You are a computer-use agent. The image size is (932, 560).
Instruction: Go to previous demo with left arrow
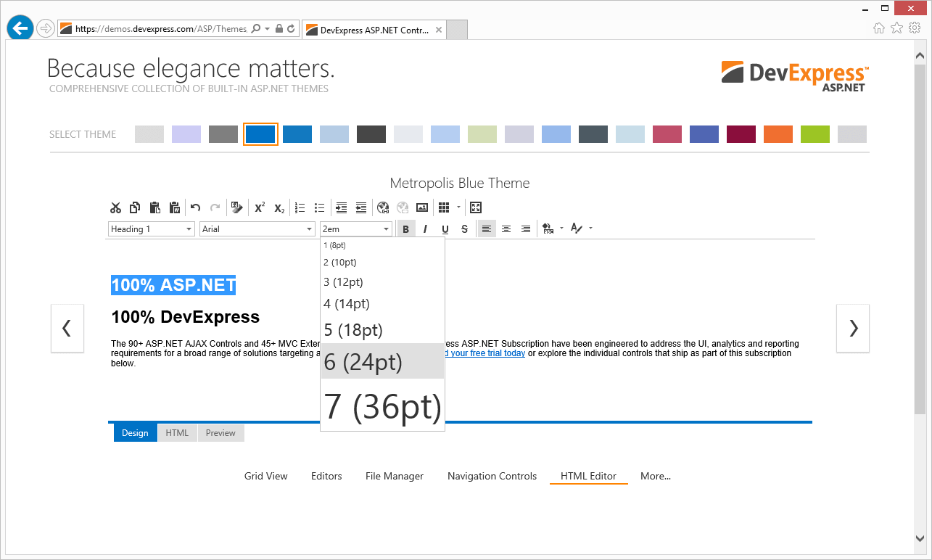click(x=67, y=329)
